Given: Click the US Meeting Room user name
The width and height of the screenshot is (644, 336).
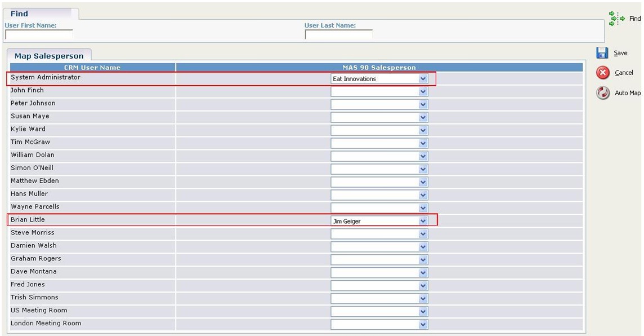Looking at the screenshot, I should pyautogui.click(x=39, y=311).
